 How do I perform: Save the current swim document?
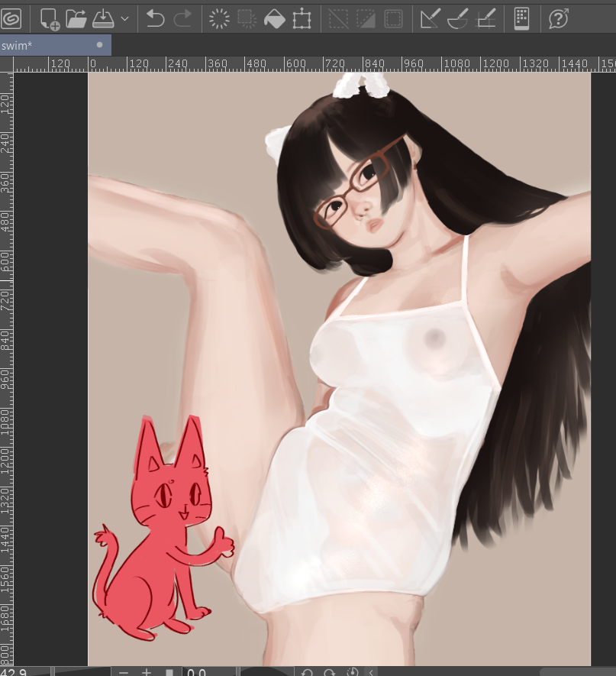[x=103, y=18]
